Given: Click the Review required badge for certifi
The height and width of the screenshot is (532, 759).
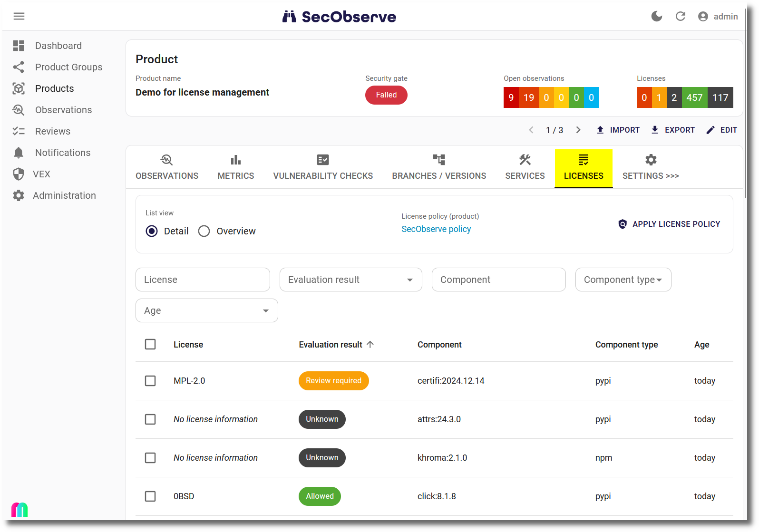Looking at the screenshot, I should pyautogui.click(x=334, y=381).
